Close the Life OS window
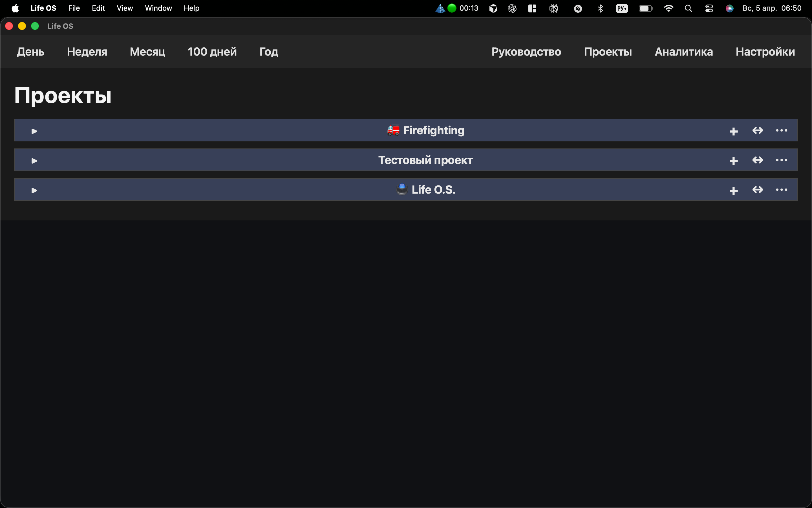812x508 pixels. click(x=9, y=26)
